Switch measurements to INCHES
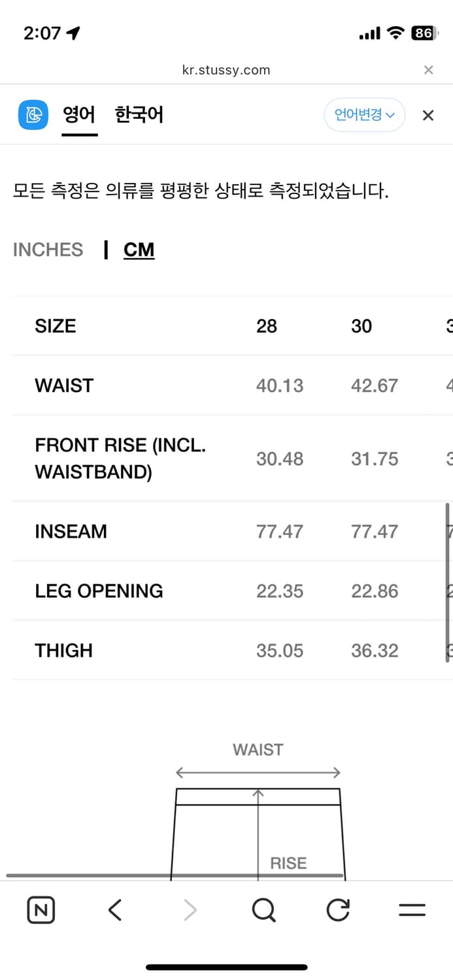 (48, 250)
